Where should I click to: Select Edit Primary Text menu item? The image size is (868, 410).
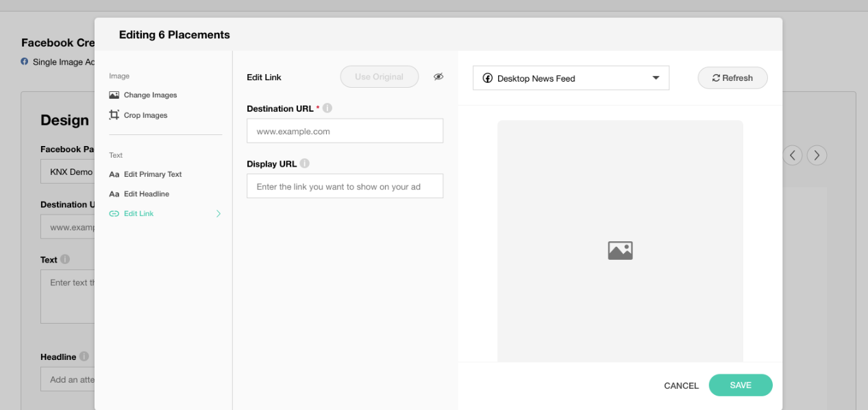(152, 174)
